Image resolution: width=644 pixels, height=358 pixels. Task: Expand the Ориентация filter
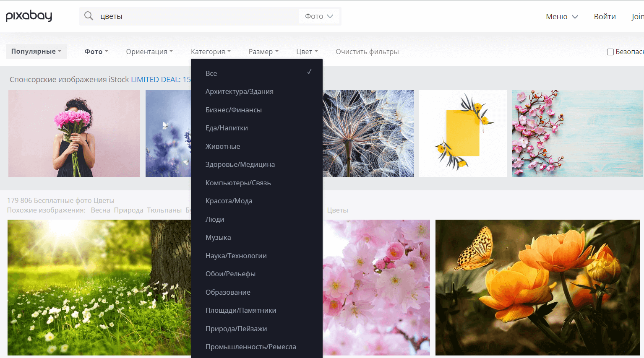click(149, 52)
